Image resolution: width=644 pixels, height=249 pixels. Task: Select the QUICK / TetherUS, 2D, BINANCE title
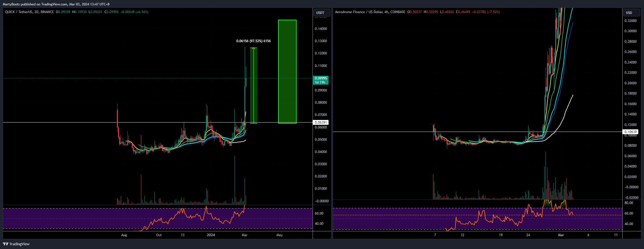(29, 12)
